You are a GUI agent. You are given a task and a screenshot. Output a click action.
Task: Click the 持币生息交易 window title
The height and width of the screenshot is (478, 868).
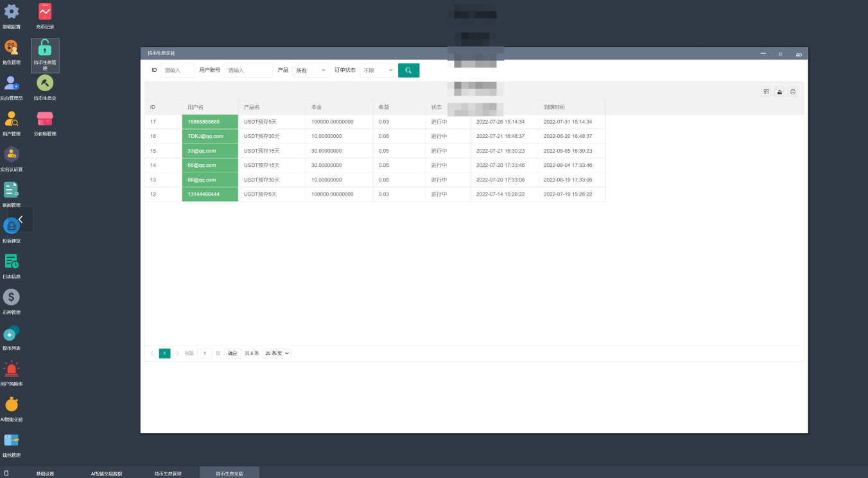161,53
